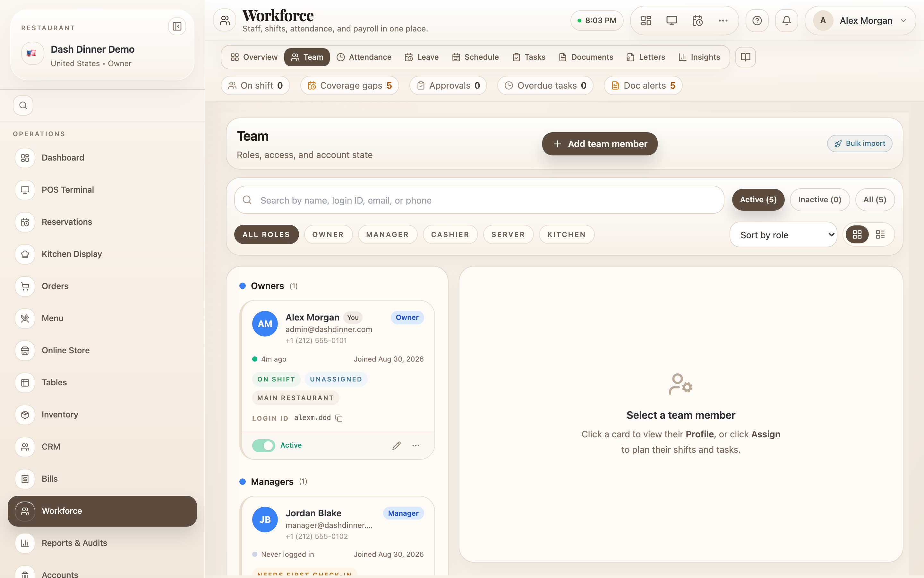Image resolution: width=924 pixels, height=578 pixels.
Task: Select the ALL ROLES filter chip
Action: 266,234
